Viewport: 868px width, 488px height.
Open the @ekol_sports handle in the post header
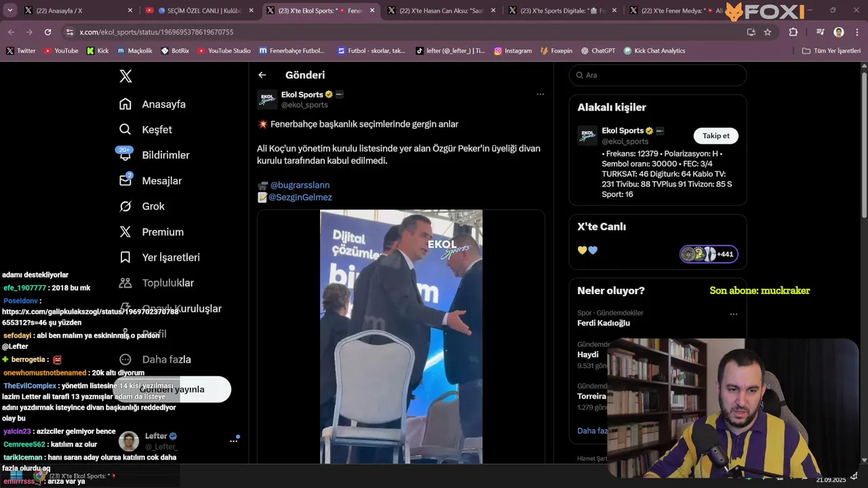click(304, 105)
